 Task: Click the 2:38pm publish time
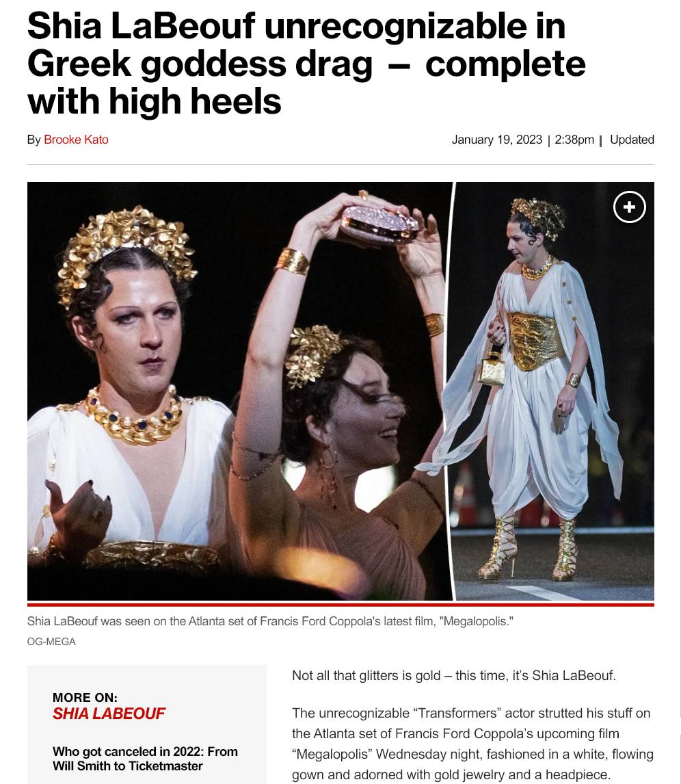574,140
